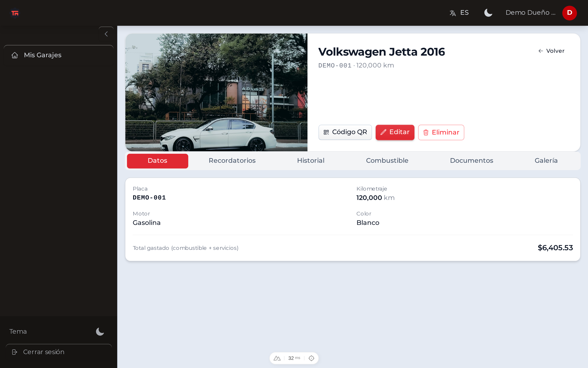Click the DEMO-001 plate value under Placa

pos(149,197)
